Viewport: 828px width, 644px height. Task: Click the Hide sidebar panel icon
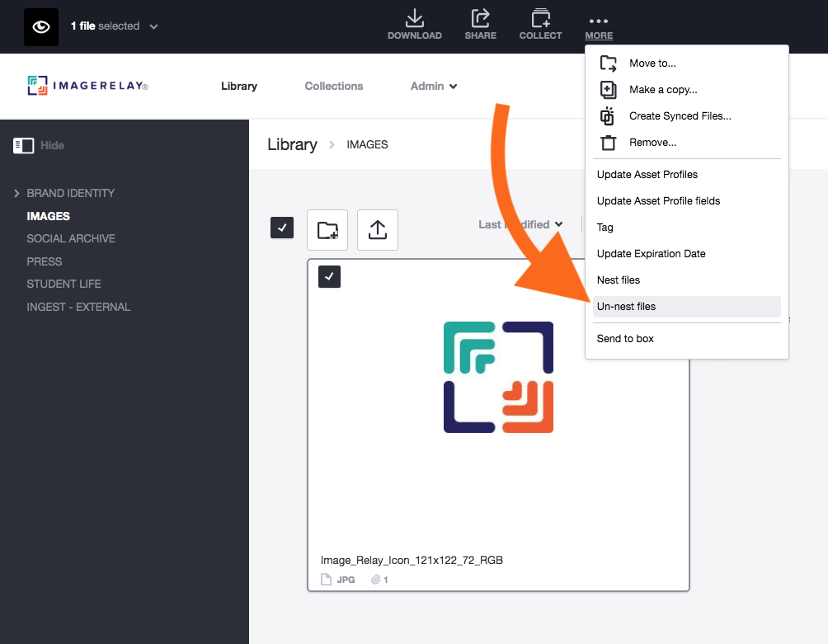(x=24, y=146)
